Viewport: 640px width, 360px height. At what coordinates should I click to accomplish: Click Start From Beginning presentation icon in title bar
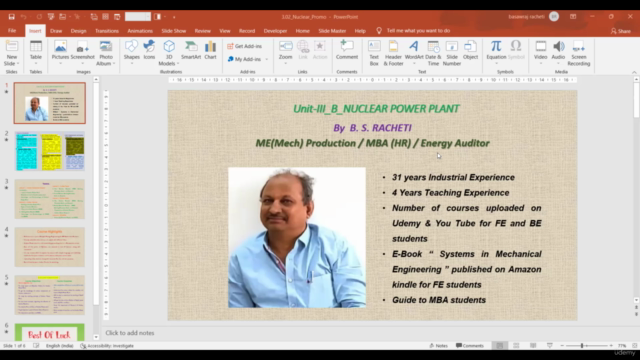tap(51, 17)
